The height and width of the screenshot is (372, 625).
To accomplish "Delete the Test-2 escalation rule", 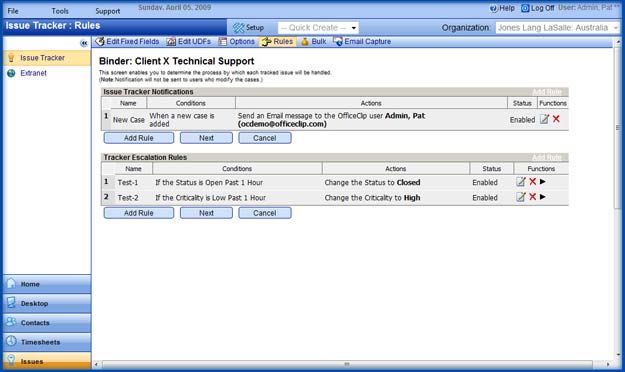I will 533,197.
